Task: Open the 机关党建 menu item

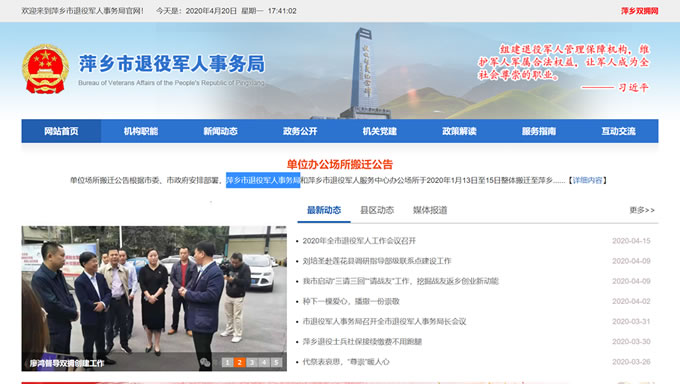Action: [379, 131]
